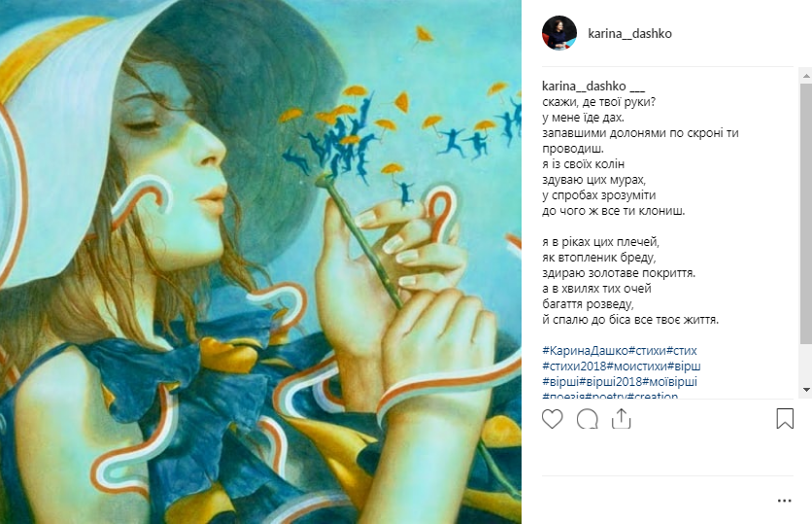Open hashtag #стихи2018
This screenshot has height=524, width=812.
[x=574, y=366]
